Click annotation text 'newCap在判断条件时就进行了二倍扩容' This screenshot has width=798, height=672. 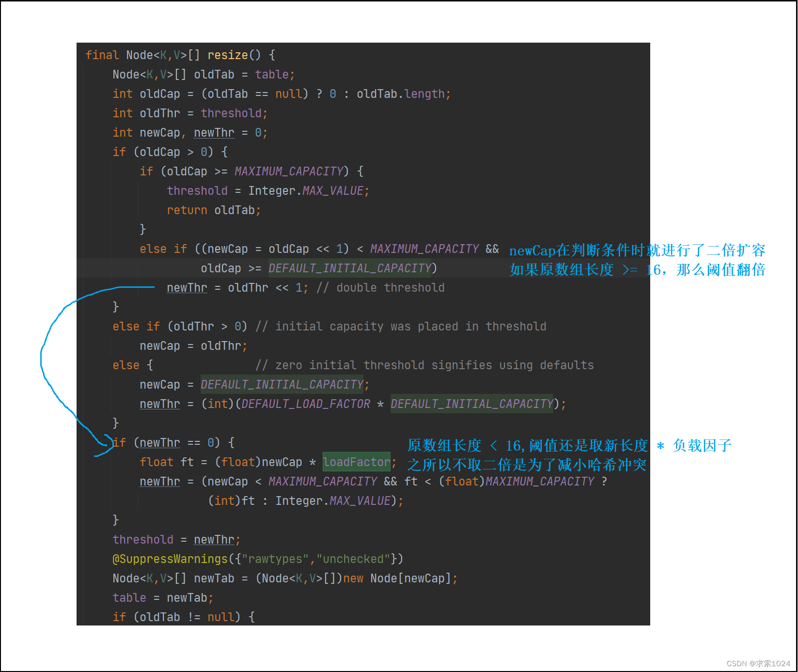[x=637, y=250]
